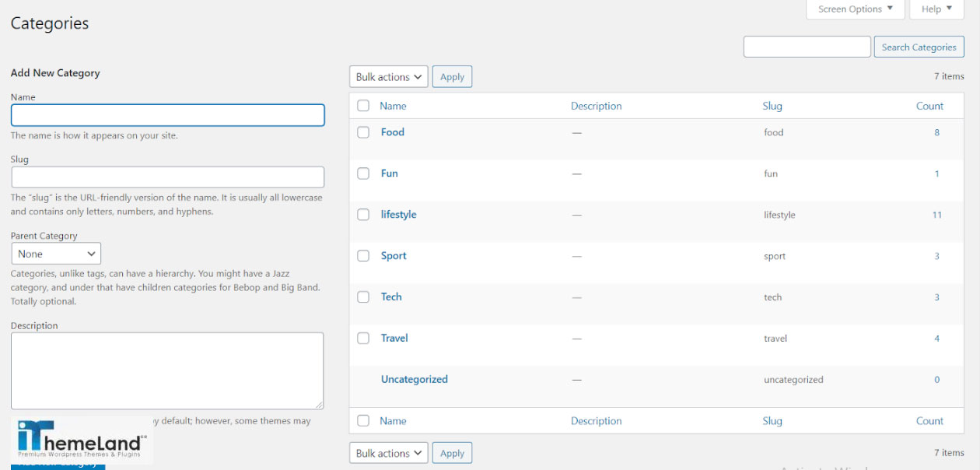Check the Food category checkbox
The width and height of the screenshot is (980, 470).
(x=363, y=132)
